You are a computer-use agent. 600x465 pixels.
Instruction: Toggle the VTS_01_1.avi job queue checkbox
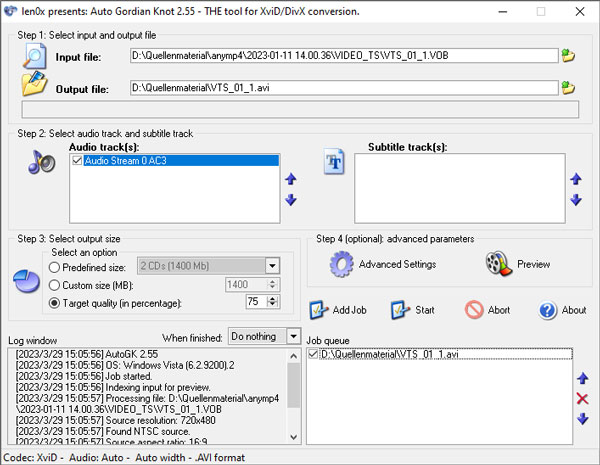tap(314, 354)
